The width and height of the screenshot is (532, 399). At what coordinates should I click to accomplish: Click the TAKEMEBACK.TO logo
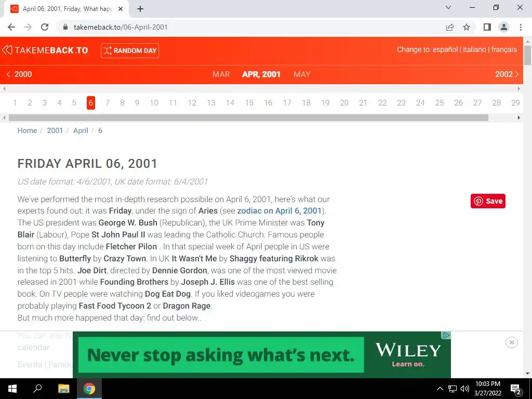tap(45, 50)
